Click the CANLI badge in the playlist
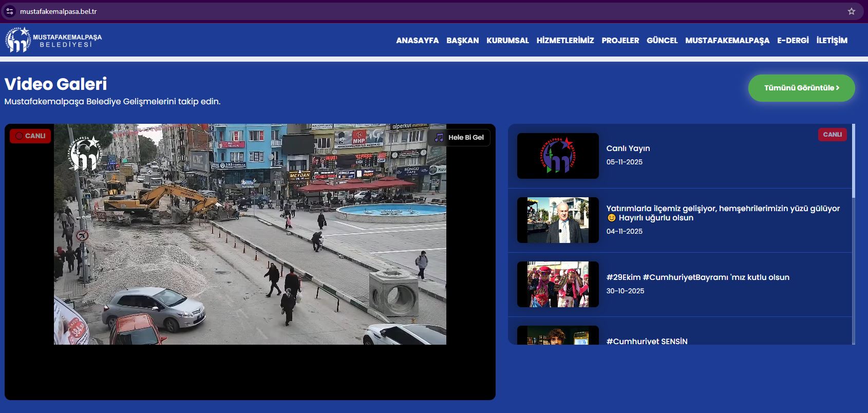Image resolution: width=868 pixels, height=413 pixels. (832, 135)
